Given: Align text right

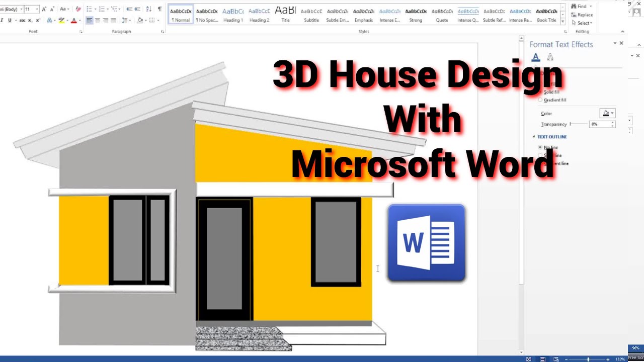Looking at the screenshot, I should tap(105, 21).
